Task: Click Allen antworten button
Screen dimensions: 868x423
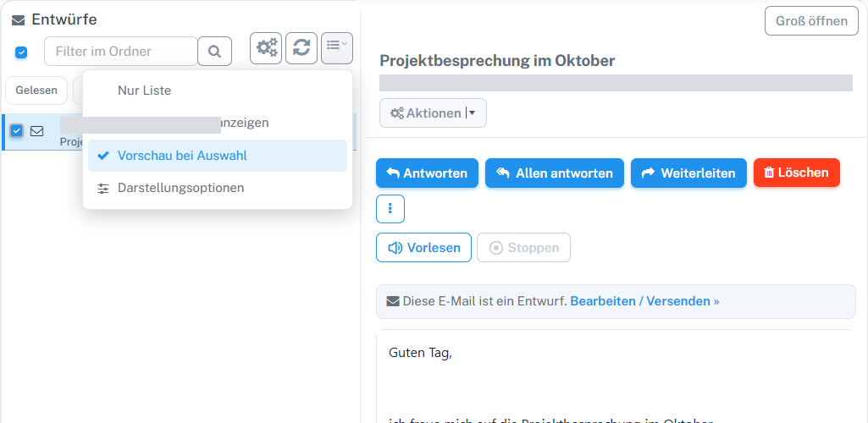Action: point(555,173)
